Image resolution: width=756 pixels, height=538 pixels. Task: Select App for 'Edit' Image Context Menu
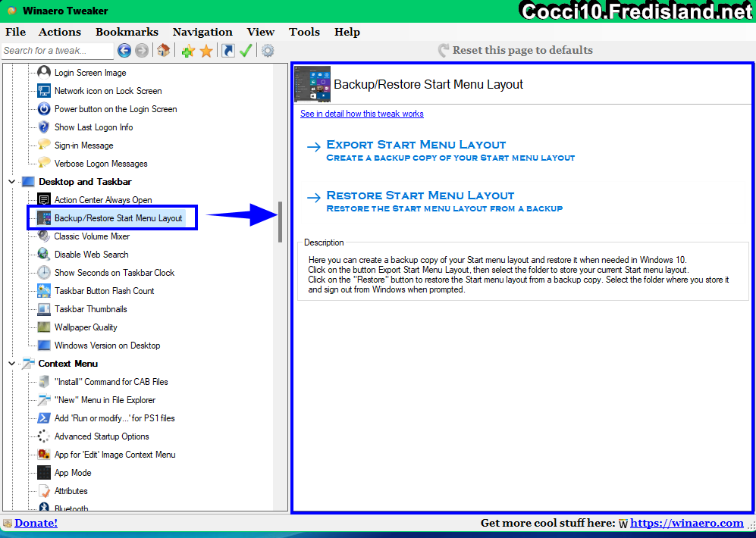[114, 455]
